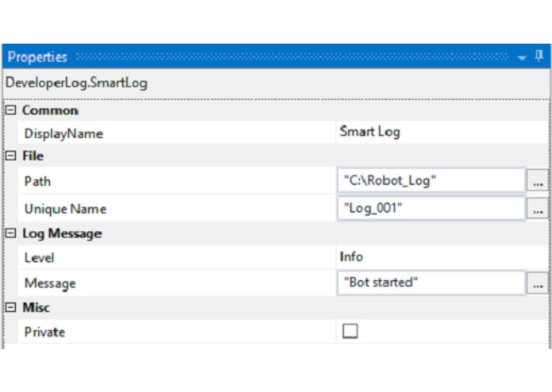Collapse the Common section
552x392 pixels.
pyautogui.click(x=10, y=110)
